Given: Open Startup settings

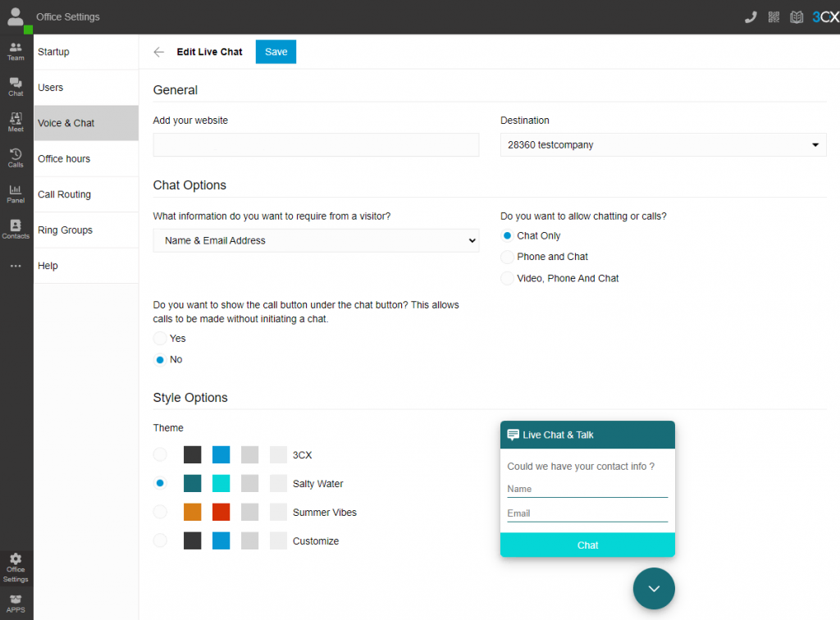Looking at the screenshot, I should (85, 52).
